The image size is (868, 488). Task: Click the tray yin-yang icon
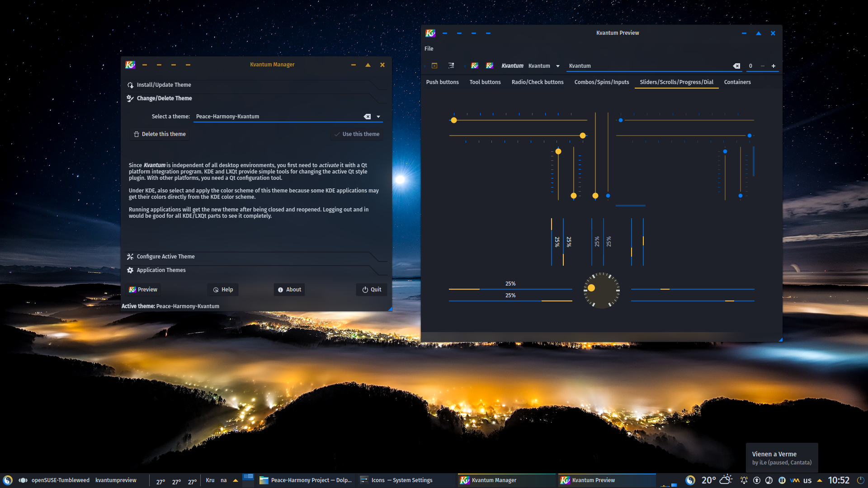(690, 480)
